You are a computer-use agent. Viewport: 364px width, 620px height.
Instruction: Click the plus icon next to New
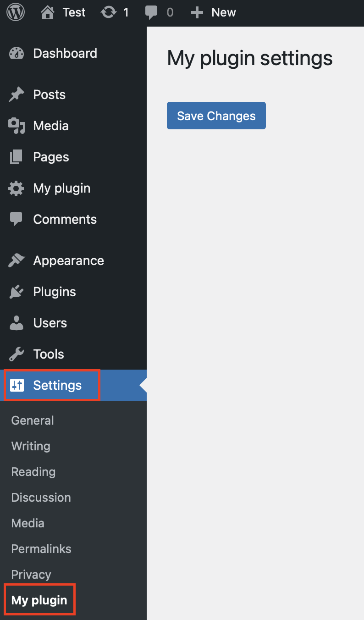[197, 12]
